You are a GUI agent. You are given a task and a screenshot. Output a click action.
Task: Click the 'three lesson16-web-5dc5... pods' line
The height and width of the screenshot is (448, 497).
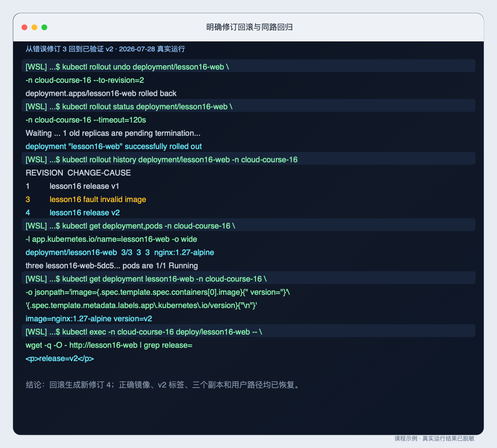[x=112, y=265]
